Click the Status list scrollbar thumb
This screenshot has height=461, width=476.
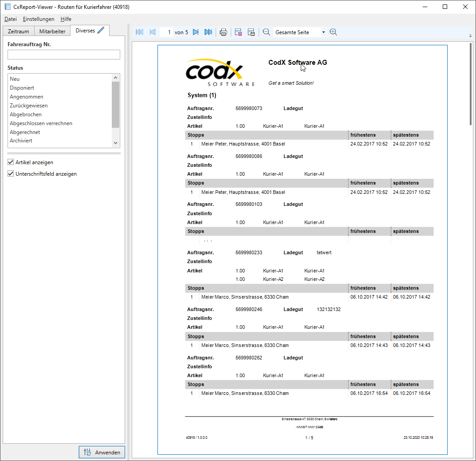(115, 104)
